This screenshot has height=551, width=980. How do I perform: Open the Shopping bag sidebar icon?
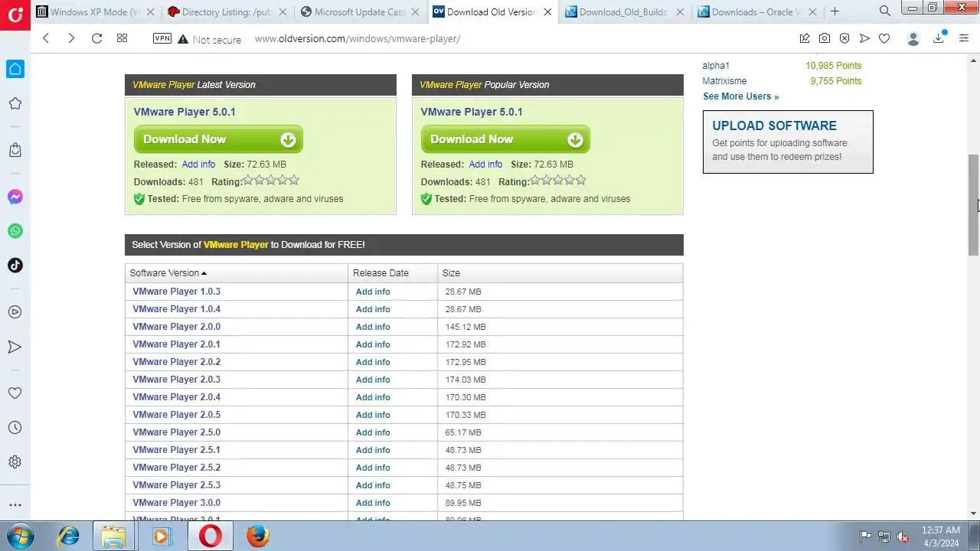(x=15, y=150)
